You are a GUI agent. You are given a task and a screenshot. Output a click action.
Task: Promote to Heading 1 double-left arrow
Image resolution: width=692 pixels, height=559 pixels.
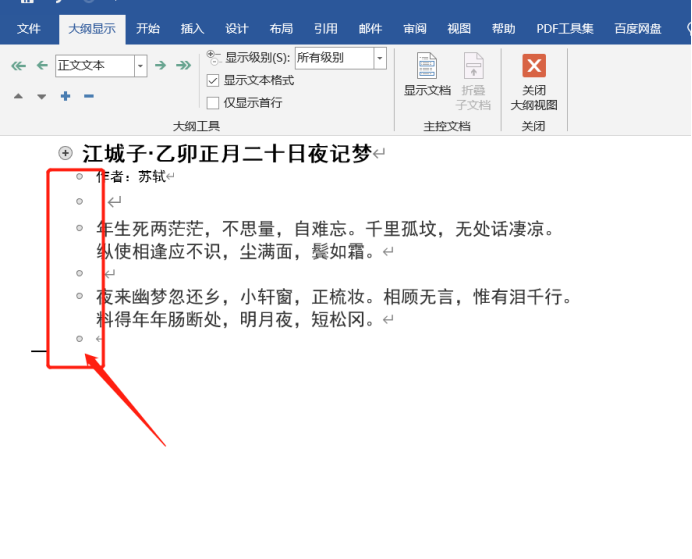[18, 66]
